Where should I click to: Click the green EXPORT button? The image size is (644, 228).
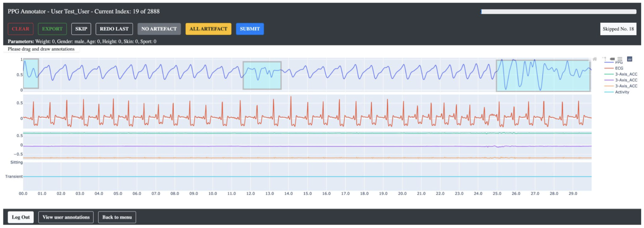click(x=52, y=29)
